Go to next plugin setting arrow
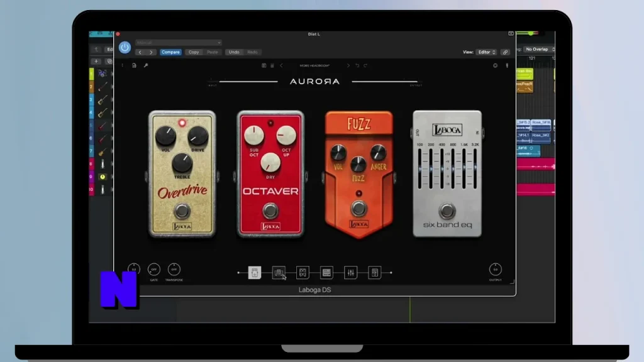The width and height of the screenshot is (644, 362). coord(151,52)
